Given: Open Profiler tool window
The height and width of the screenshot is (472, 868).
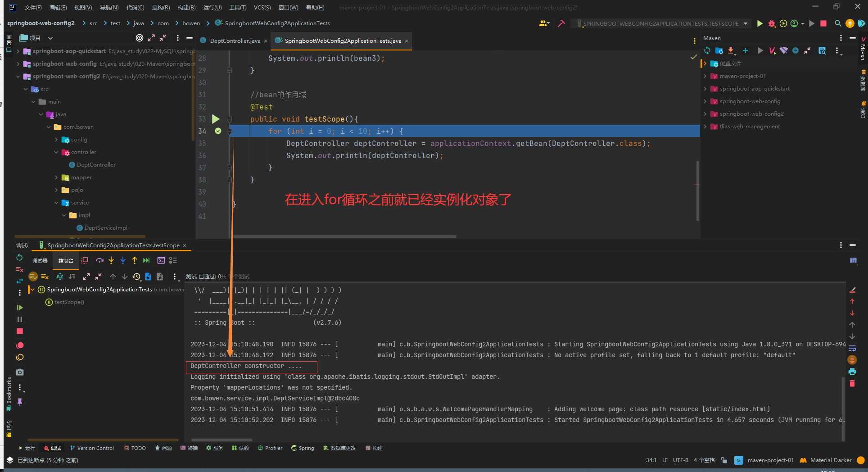Looking at the screenshot, I should click(270, 448).
